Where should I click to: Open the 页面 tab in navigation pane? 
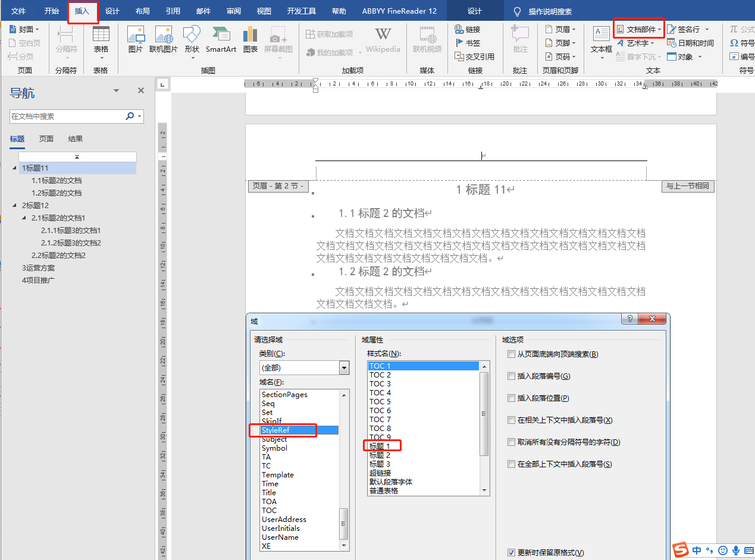[46, 139]
